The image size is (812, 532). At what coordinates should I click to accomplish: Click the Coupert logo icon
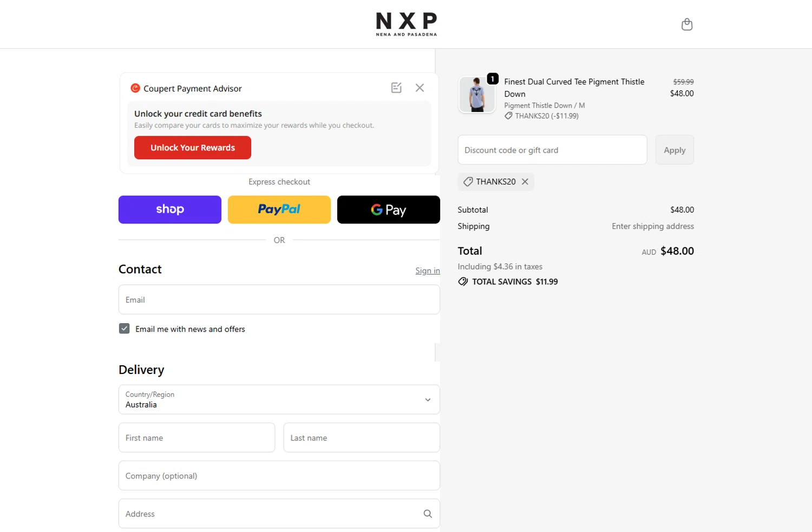(135, 88)
